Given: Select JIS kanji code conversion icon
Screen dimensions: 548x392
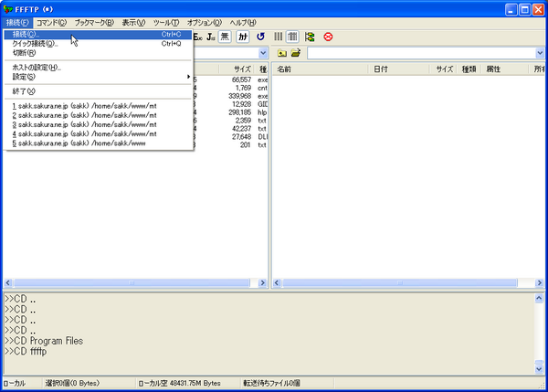Looking at the screenshot, I should coord(211,37).
